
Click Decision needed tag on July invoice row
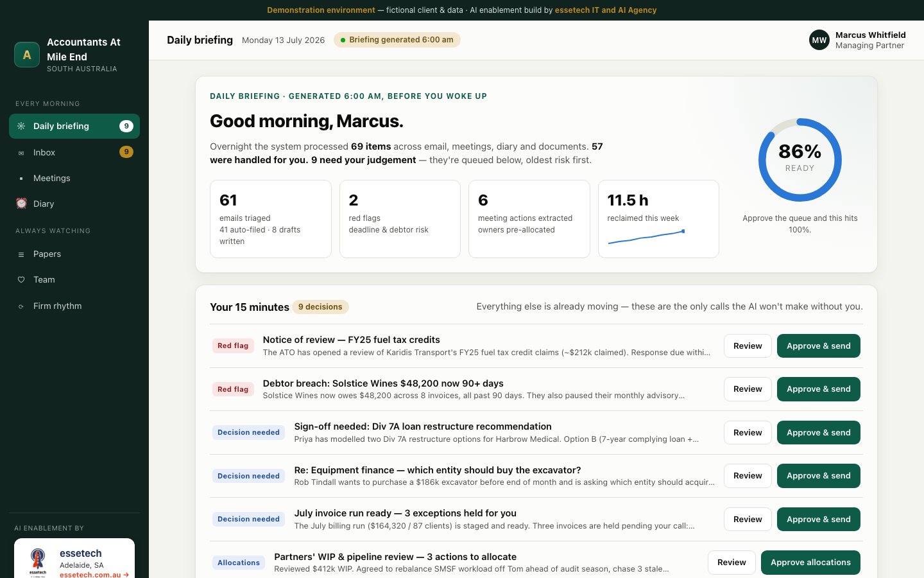click(x=248, y=519)
